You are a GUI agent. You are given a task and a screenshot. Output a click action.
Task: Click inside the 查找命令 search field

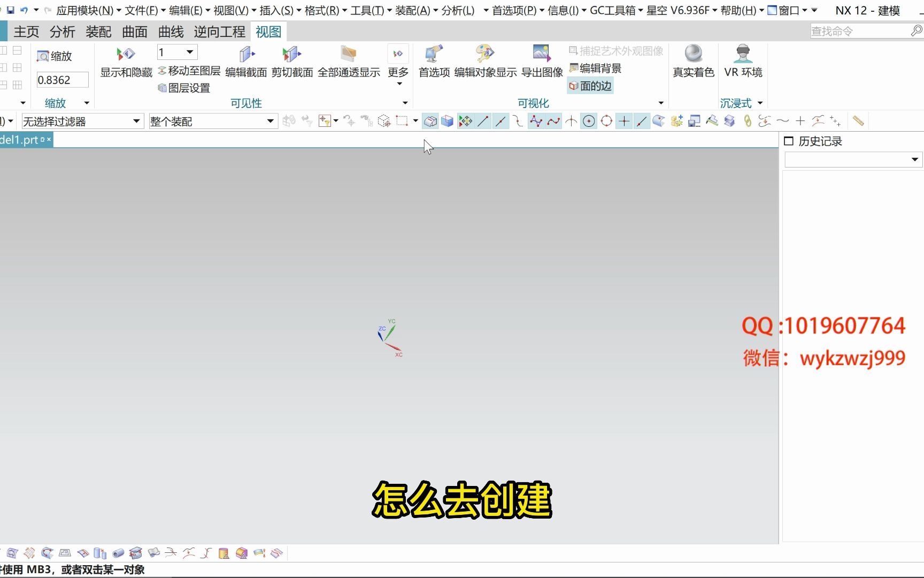point(856,31)
